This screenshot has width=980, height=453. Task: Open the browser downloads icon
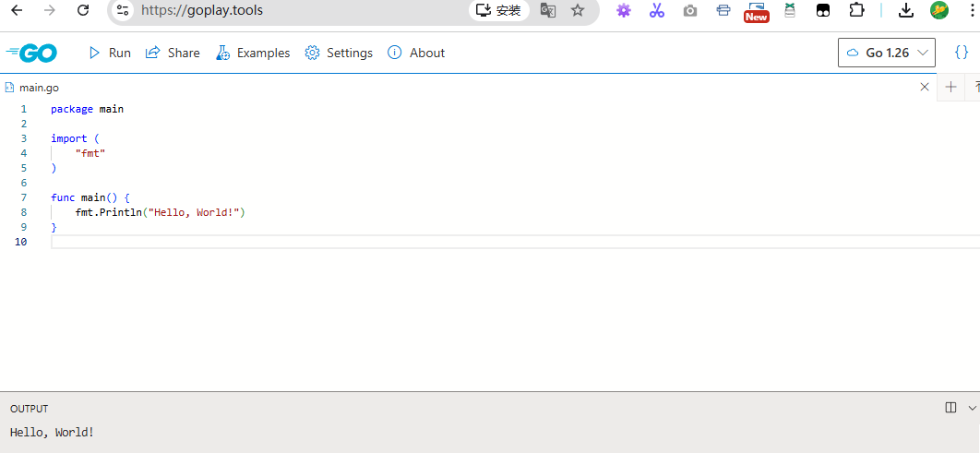point(906,10)
